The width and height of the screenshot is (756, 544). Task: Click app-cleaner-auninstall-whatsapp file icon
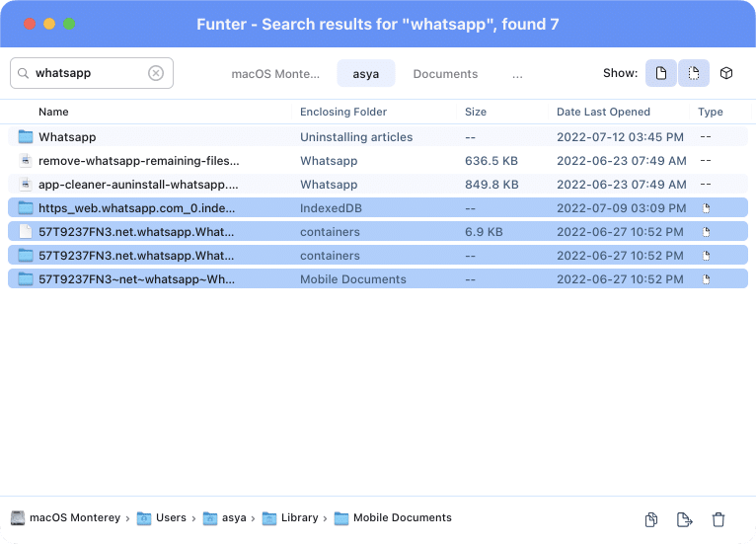click(26, 185)
